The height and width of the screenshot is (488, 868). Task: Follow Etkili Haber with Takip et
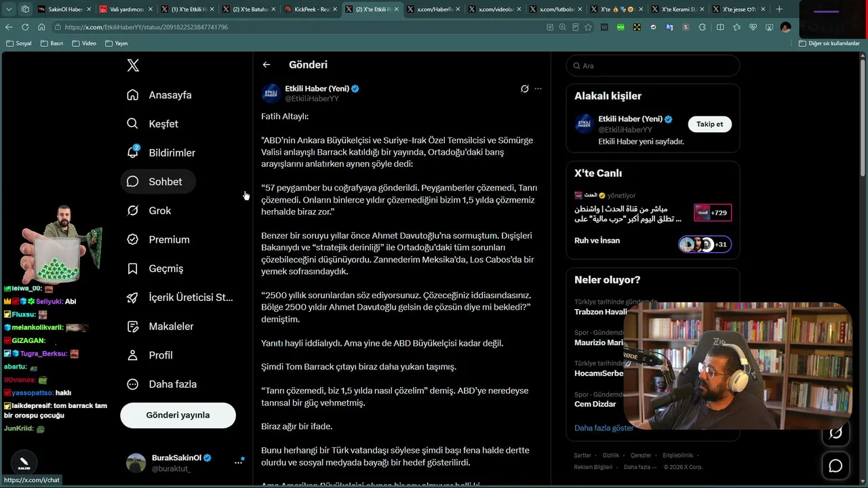[710, 124]
